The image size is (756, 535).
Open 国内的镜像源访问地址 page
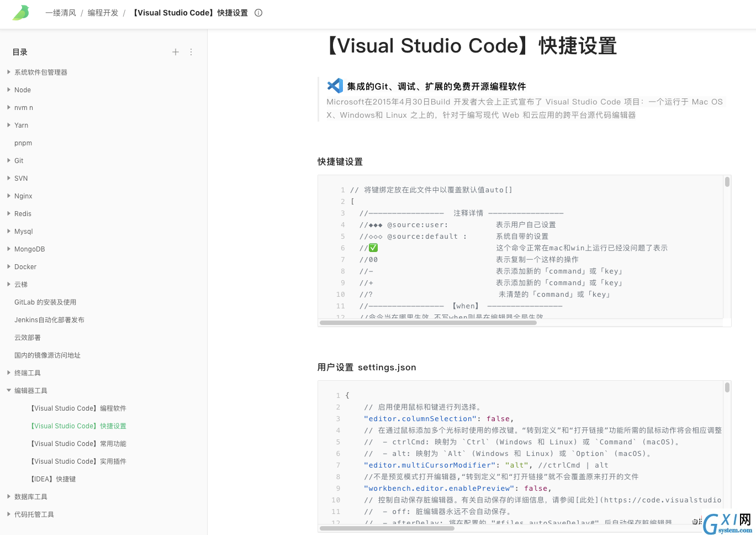coord(47,355)
